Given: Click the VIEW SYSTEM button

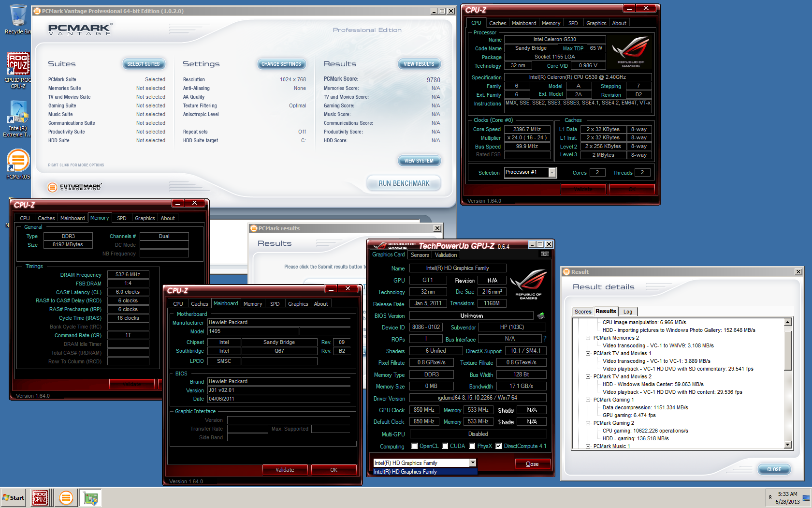Looking at the screenshot, I should tap(419, 161).
